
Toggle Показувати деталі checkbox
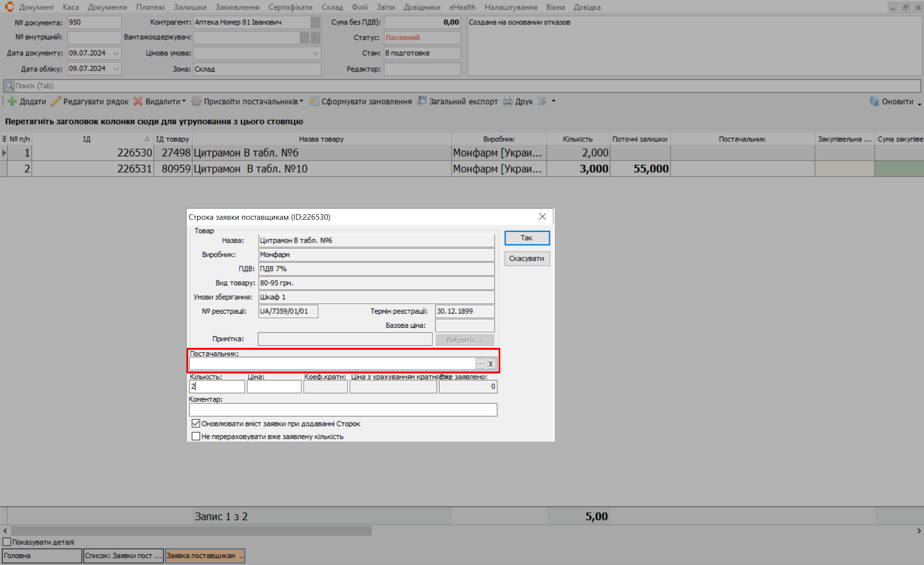(7, 542)
